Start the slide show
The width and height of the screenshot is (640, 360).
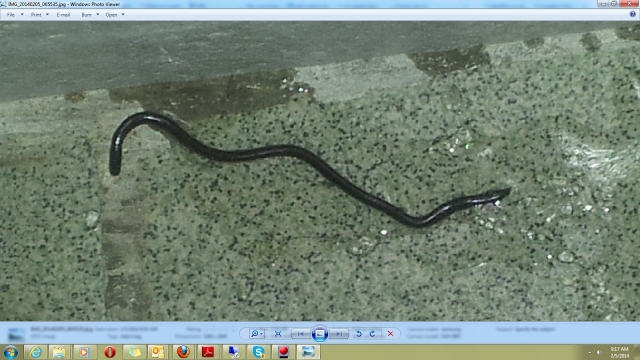(x=320, y=334)
